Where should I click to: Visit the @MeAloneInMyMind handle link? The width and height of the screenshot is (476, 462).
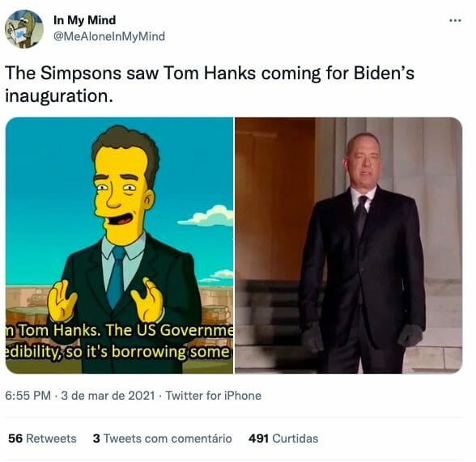pos(109,36)
